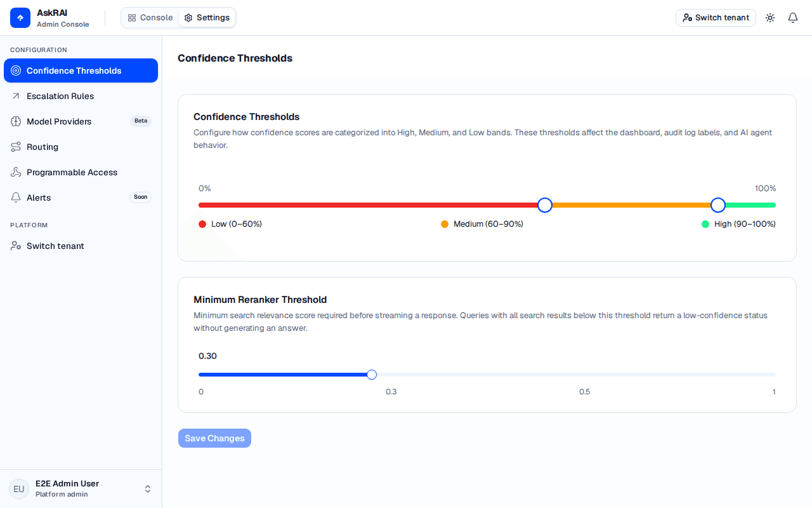Click the orange Medium legend dot
The width and height of the screenshot is (812, 508).
(445, 224)
